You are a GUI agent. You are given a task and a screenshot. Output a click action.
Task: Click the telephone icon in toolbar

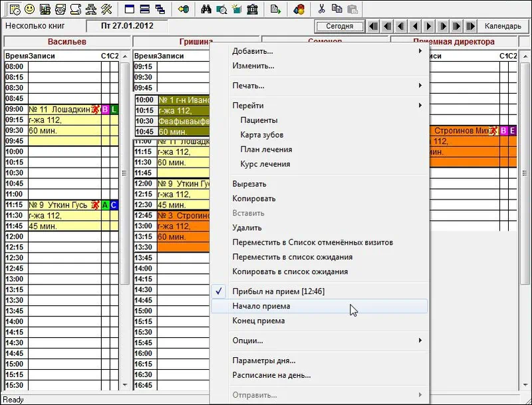60,9
